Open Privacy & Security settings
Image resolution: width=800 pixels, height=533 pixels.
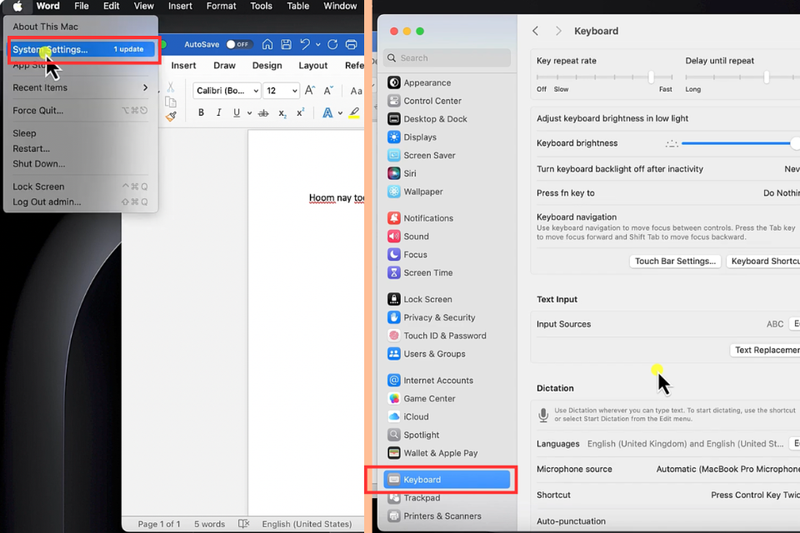click(439, 318)
